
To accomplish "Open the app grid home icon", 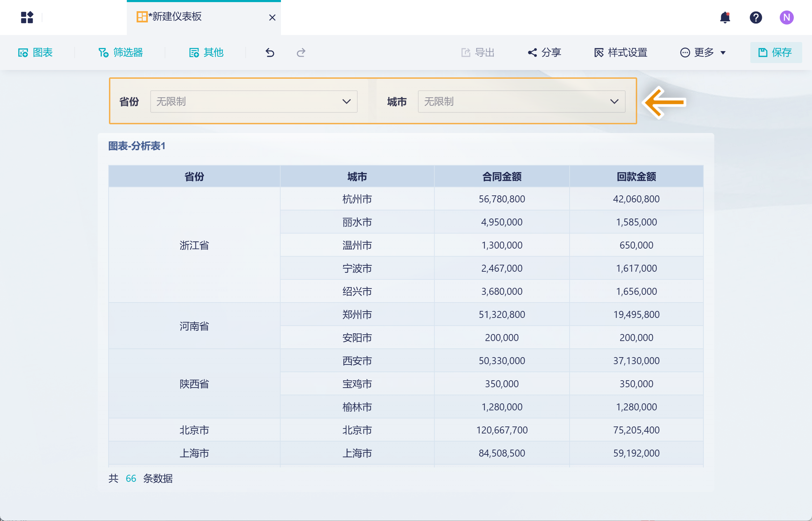I will pyautogui.click(x=27, y=17).
